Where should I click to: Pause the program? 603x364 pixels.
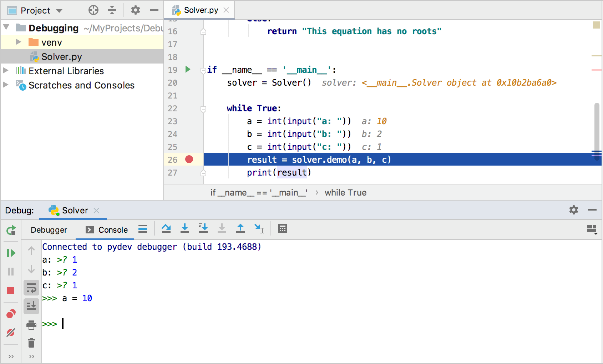(11, 272)
